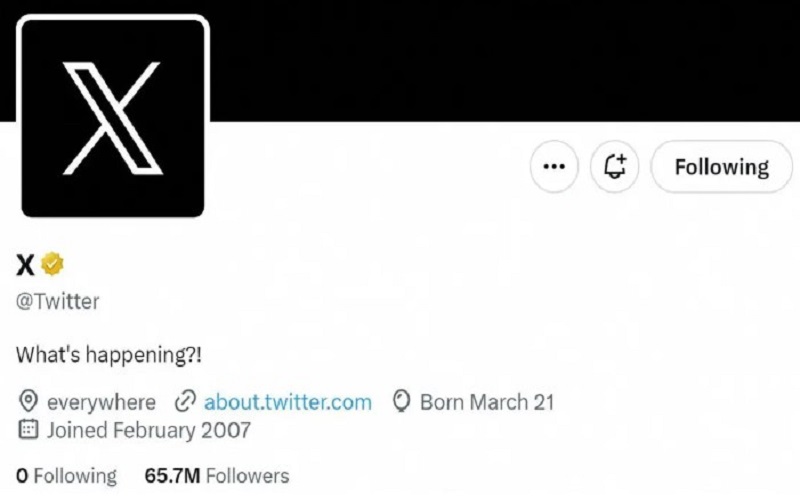Screen dimensions: 800x500
Task: Click the Following button to unfollow
Action: click(x=722, y=167)
